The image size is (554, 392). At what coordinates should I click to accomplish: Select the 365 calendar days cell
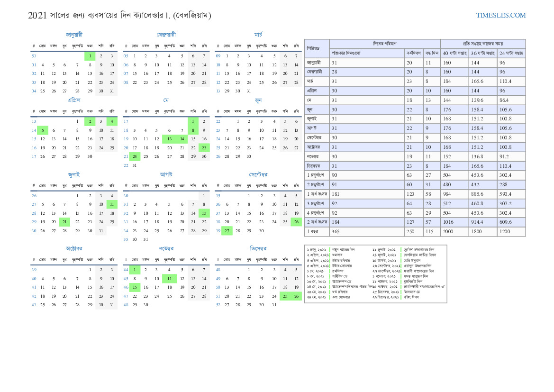(366, 232)
